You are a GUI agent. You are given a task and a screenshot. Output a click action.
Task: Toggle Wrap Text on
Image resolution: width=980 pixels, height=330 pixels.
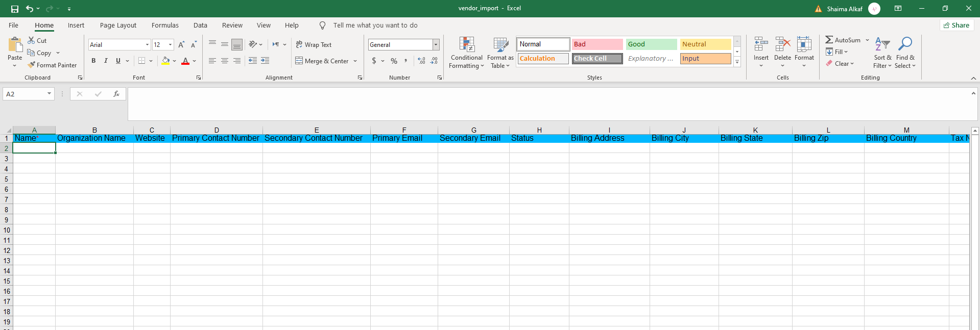314,45
